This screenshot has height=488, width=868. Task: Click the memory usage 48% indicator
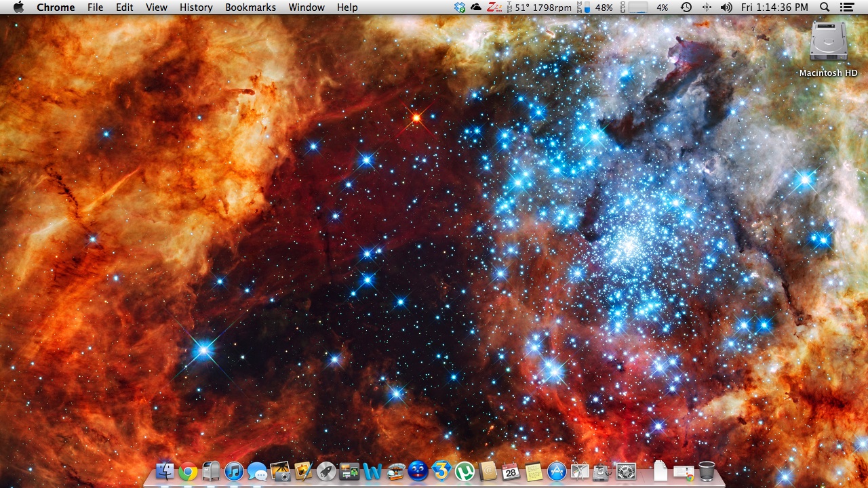tap(595, 7)
